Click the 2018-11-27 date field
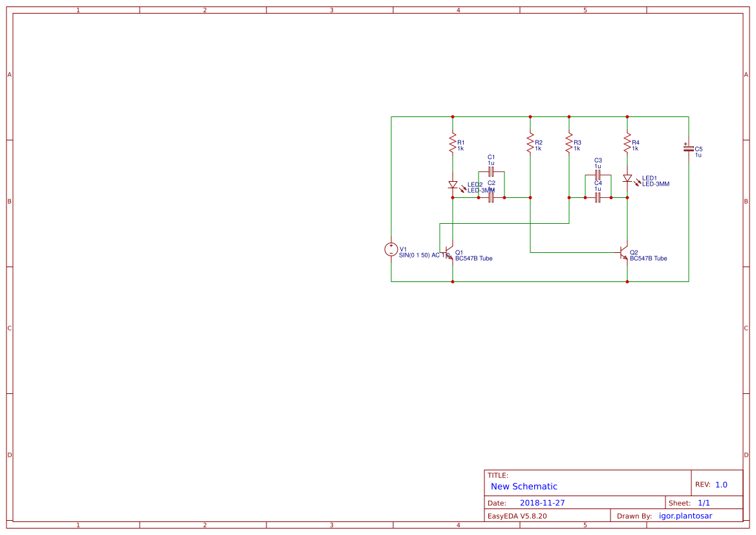The height and width of the screenshot is (535, 756). click(x=542, y=502)
